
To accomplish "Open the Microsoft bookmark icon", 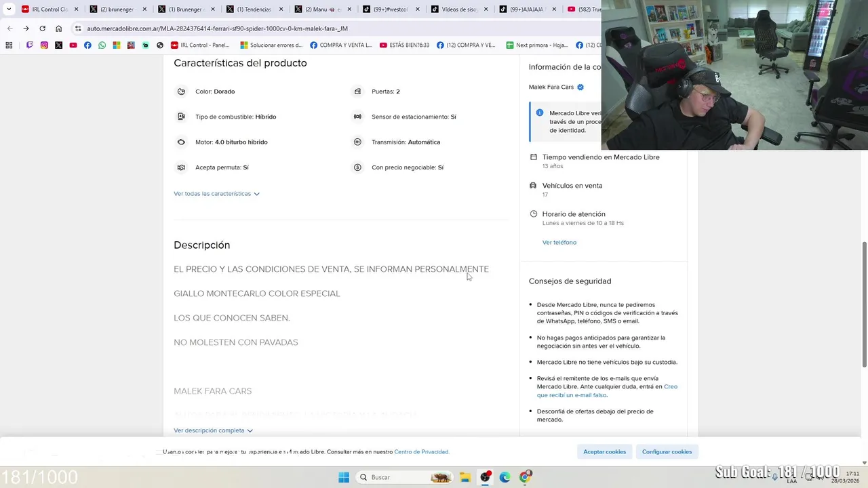I will click(117, 45).
